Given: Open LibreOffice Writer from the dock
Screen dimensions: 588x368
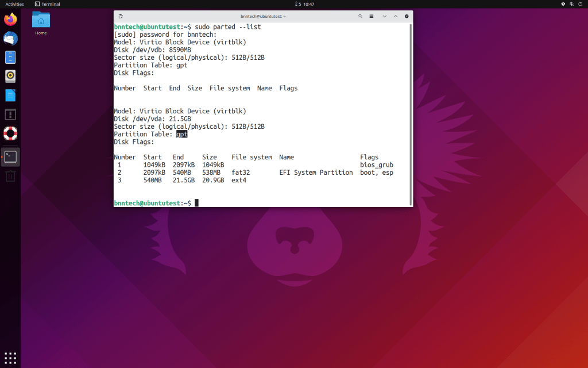Looking at the screenshot, I should click(10, 95).
